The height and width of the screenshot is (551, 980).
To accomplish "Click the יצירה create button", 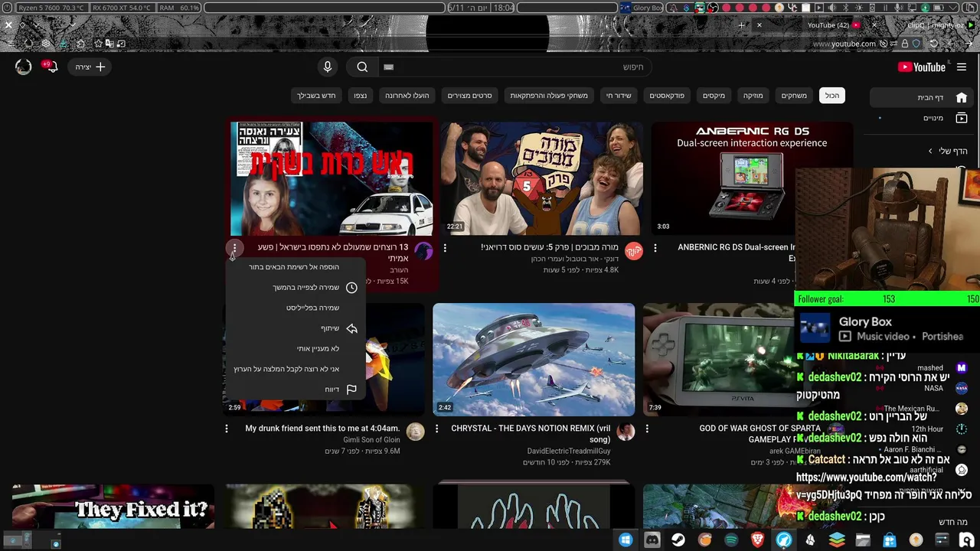I will pyautogui.click(x=90, y=67).
